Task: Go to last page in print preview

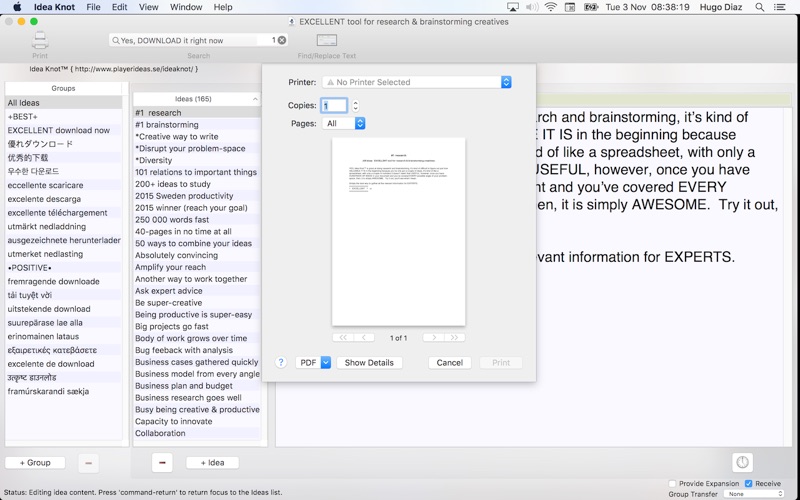Action: (x=455, y=337)
